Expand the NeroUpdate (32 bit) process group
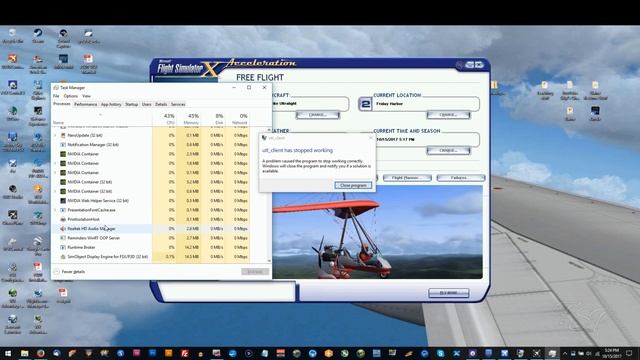Screen dimensions: 640x360 pos(56,135)
